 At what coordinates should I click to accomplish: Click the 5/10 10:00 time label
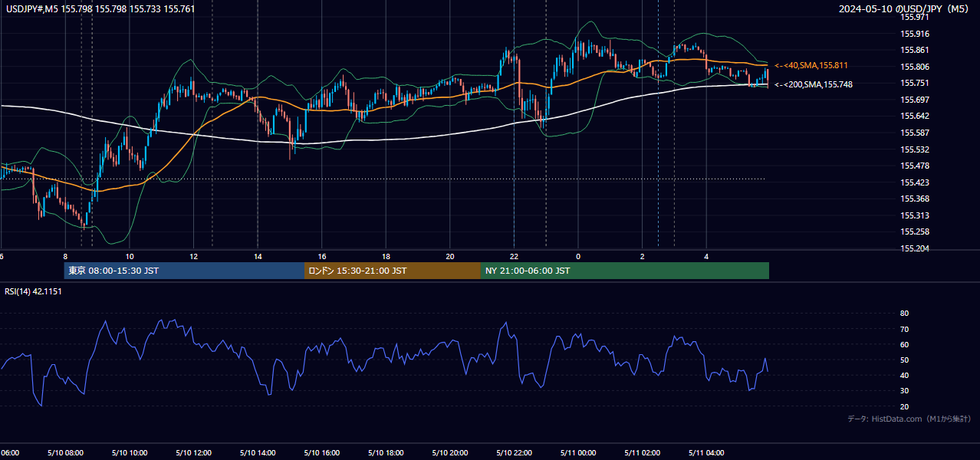pos(130,453)
